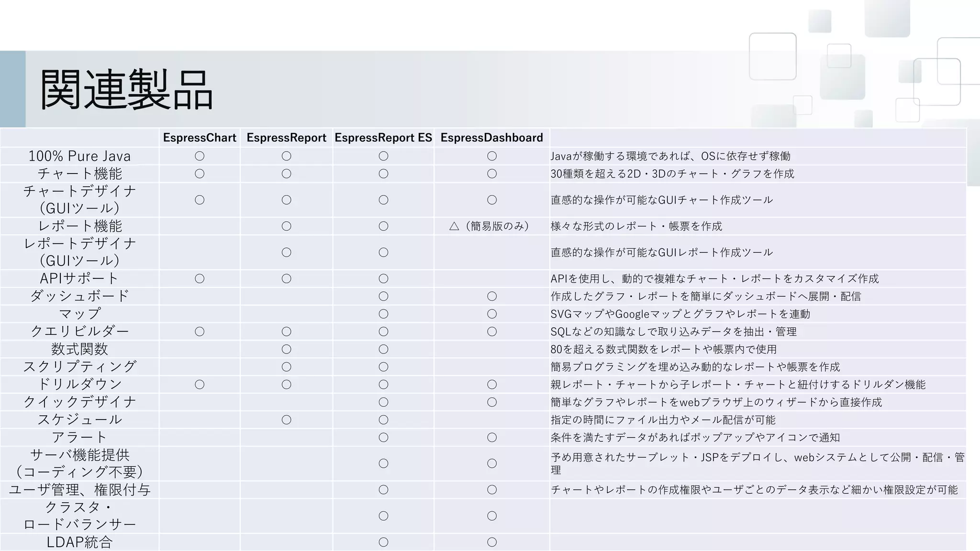Click the チャートデザイナ (GUIツール) row label
Screen dimensions: 980x551
[79, 199]
